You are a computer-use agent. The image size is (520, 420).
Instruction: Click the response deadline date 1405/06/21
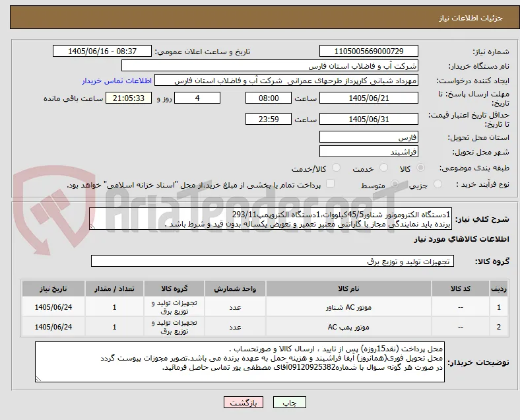point(369,98)
